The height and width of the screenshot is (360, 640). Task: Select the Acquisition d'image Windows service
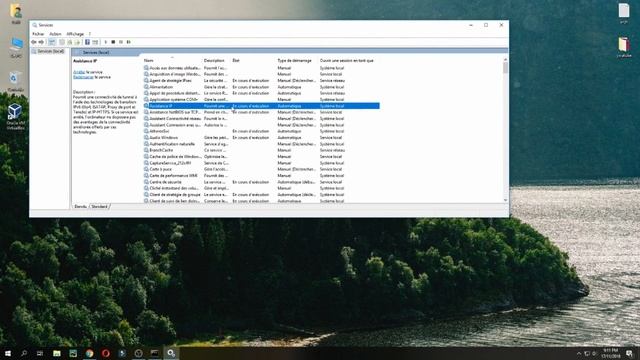click(x=175, y=74)
